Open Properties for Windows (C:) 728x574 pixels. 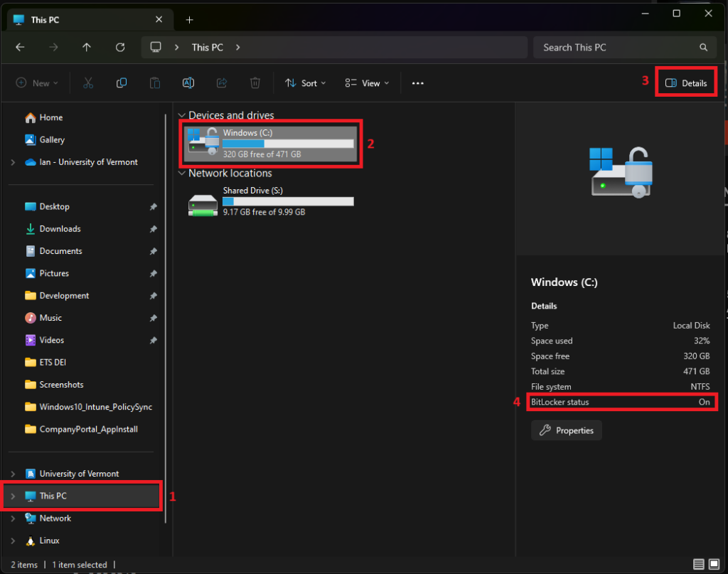pos(566,430)
